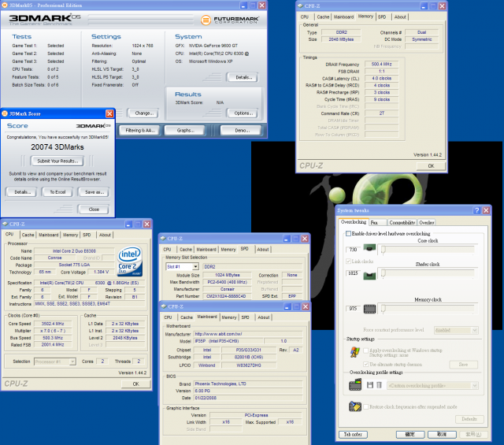This screenshot has height=445, width=504.
Task: Toggle Use alternate startup daemon checkbox
Action: [365, 365]
